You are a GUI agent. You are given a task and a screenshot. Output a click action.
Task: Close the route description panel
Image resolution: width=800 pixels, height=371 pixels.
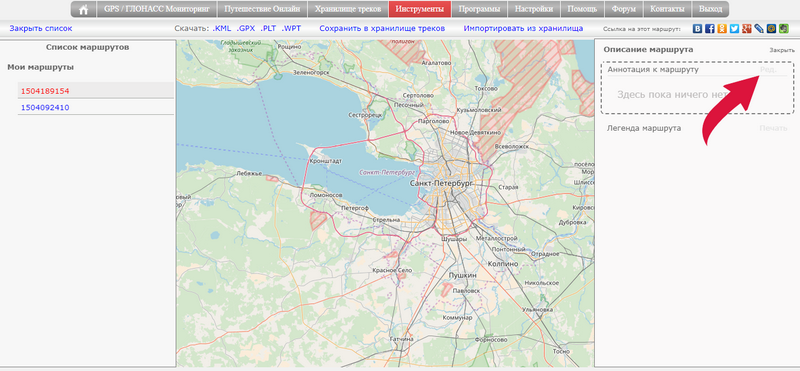[782, 50]
